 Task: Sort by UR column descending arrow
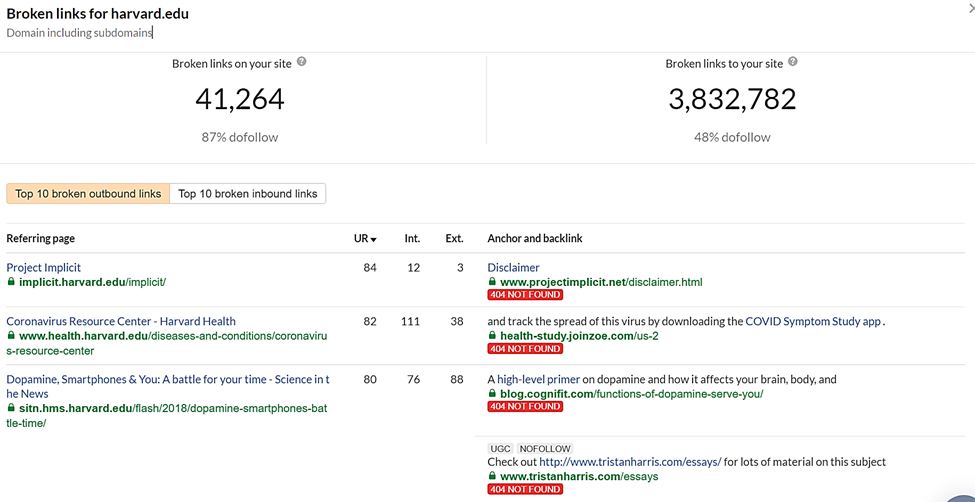click(374, 239)
